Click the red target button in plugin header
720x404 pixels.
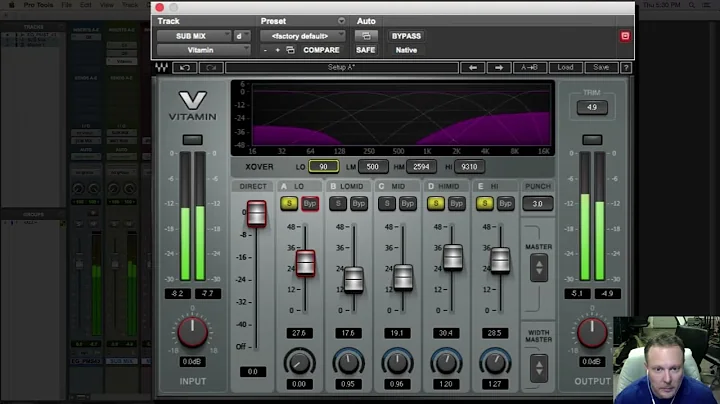(625, 36)
